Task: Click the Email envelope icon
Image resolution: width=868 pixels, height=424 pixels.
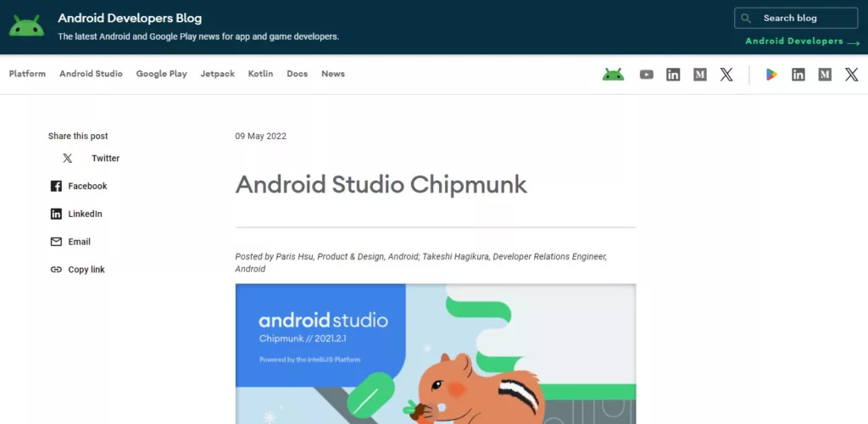Action: click(56, 242)
